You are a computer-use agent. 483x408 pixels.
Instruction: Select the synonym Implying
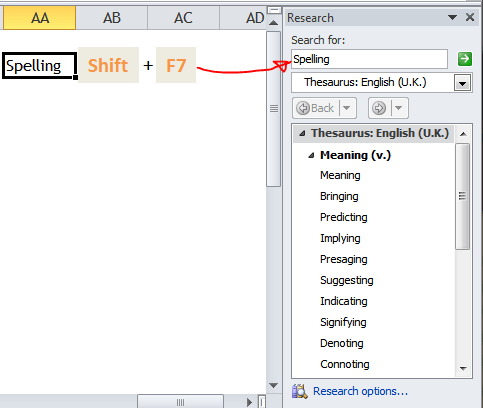click(x=340, y=238)
